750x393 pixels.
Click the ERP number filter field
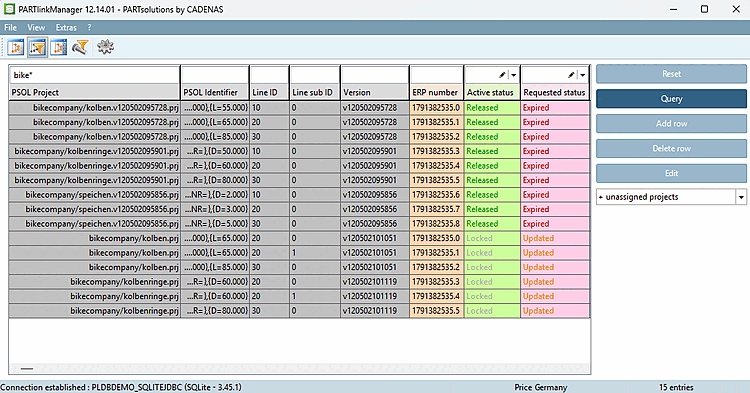point(436,75)
